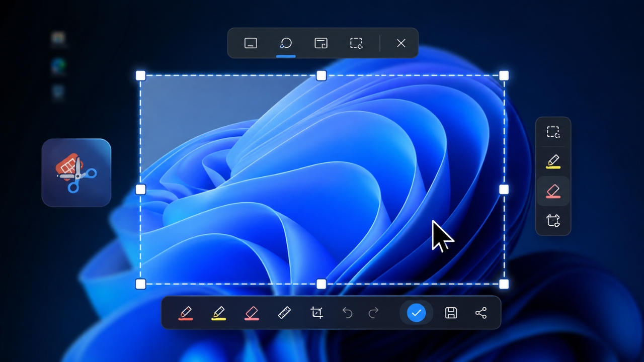The width and height of the screenshot is (644, 362).
Task: Choose pink eraser in bottom toolbar
Action: [x=252, y=313]
